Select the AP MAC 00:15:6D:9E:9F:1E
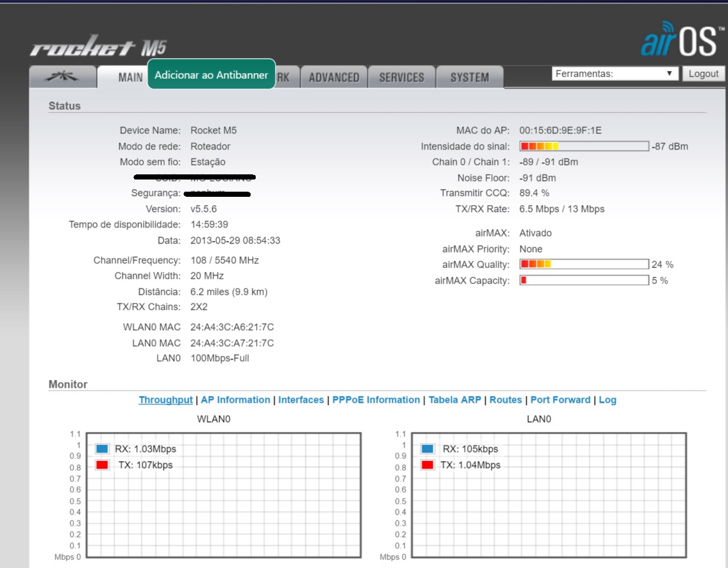Screen dimensions: 728x568 pos(560,131)
